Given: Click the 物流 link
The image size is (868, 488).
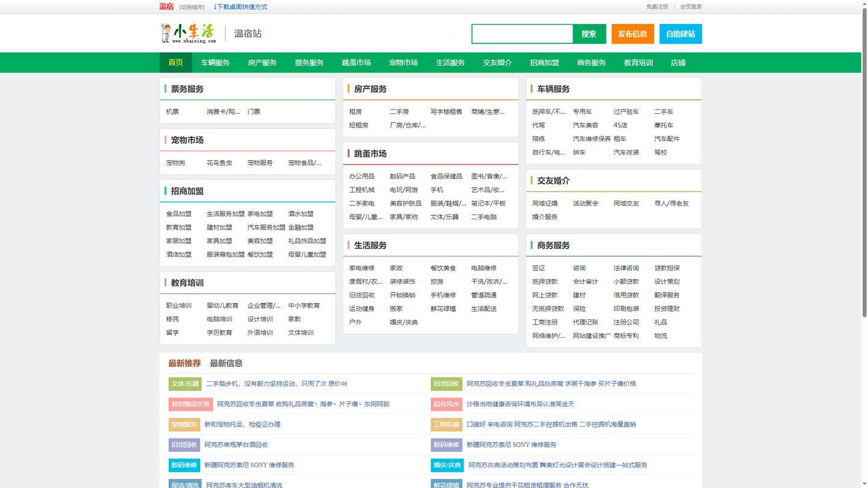Looking at the screenshot, I should (x=661, y=336).
